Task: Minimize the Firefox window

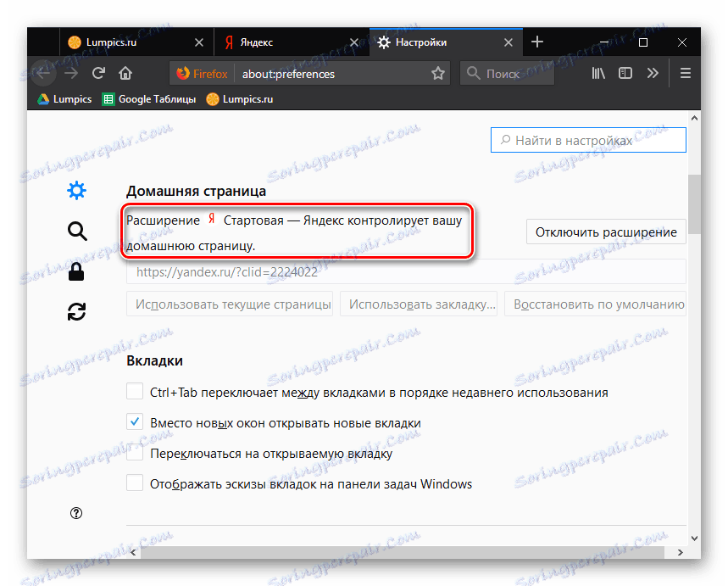Action: (604, 42)
